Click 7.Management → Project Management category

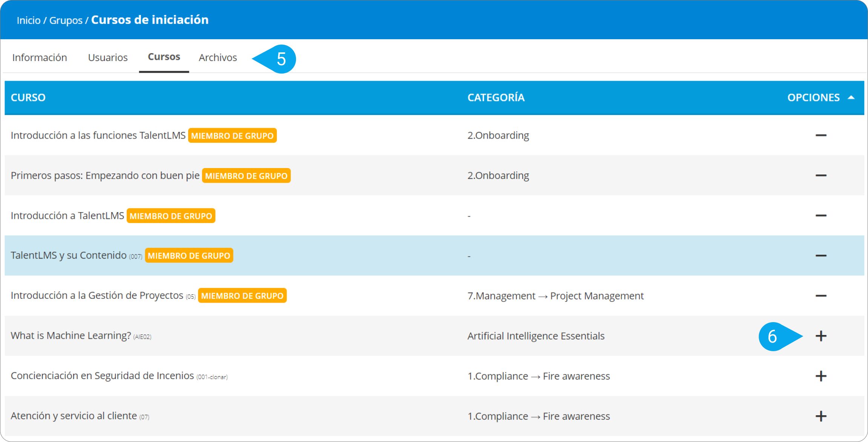pyautogui.click(x=555, y=296)
